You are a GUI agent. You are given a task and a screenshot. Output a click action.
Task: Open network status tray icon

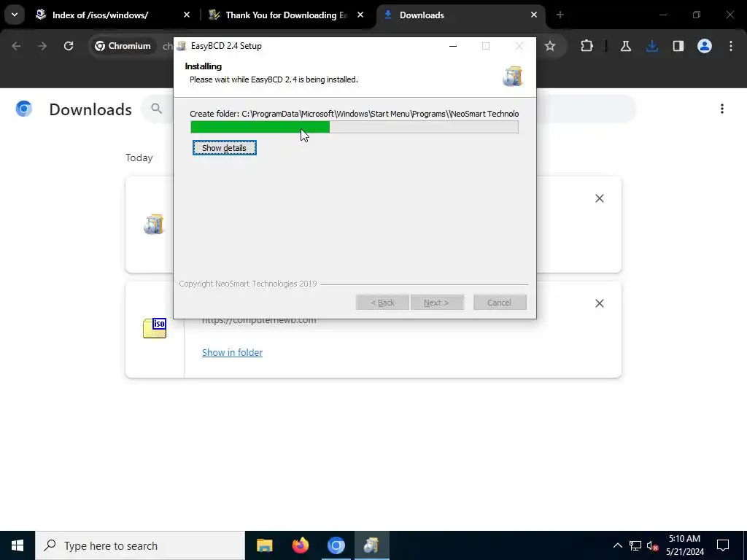click(635, 545)
